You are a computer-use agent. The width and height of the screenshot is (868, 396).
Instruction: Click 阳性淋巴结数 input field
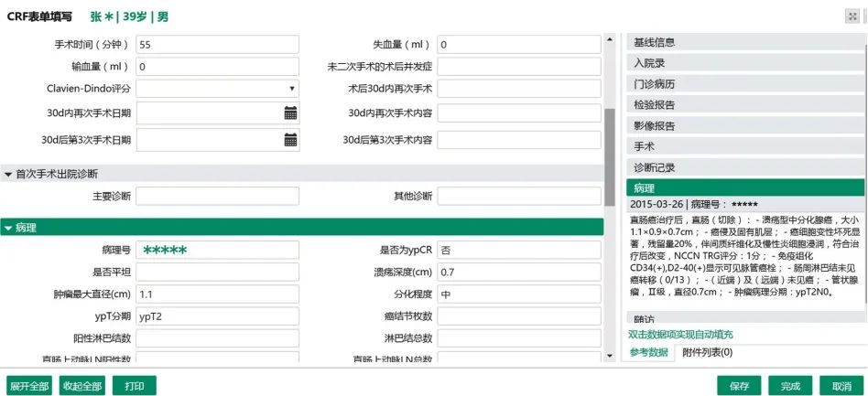coord(218,338)
